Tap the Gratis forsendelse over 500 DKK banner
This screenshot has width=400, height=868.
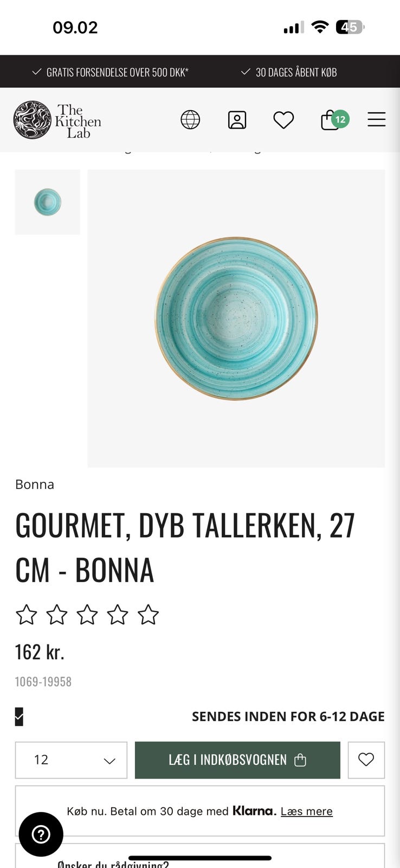(x=111, y=72)
